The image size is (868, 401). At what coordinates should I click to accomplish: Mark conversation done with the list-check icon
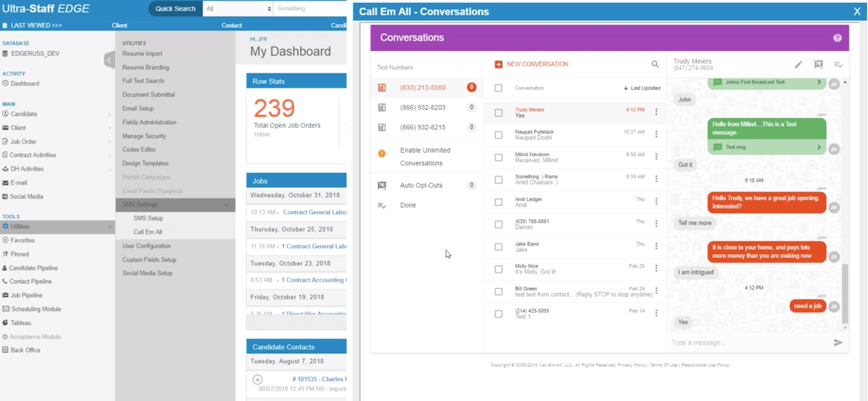(x=839, y=64)
